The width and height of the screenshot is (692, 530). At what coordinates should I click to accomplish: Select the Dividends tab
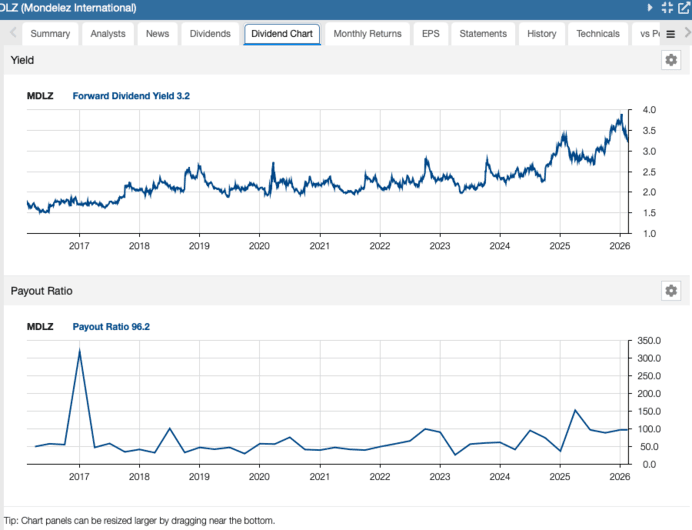point(210,34)
